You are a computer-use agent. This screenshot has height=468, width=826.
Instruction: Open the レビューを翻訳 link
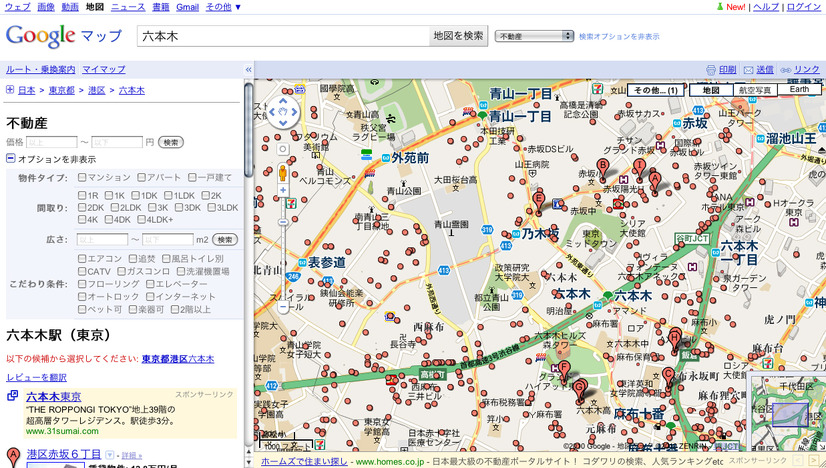tap(36, 377)
